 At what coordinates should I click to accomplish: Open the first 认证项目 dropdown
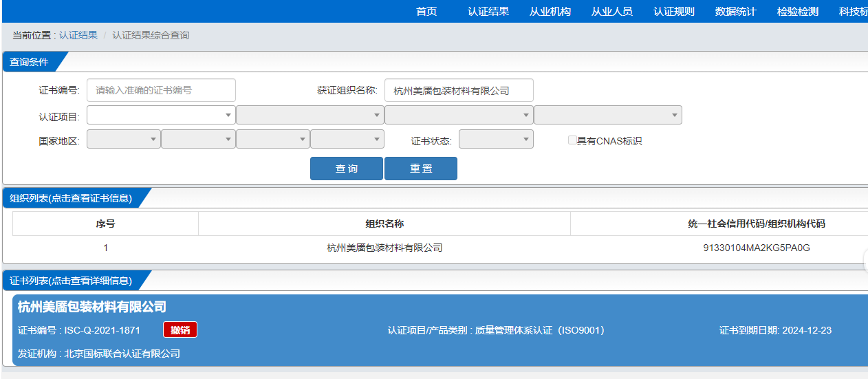(161, 115)
